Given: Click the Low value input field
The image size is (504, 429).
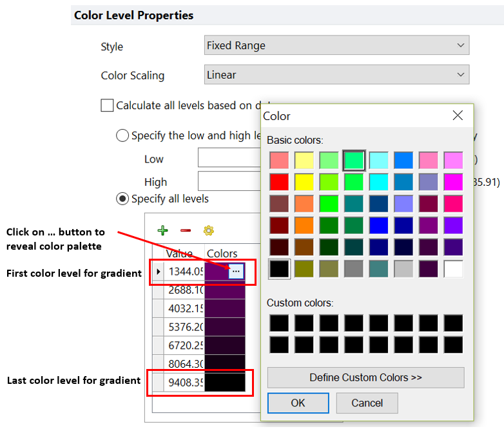Looking at the screenshot, I should [229, 159].
